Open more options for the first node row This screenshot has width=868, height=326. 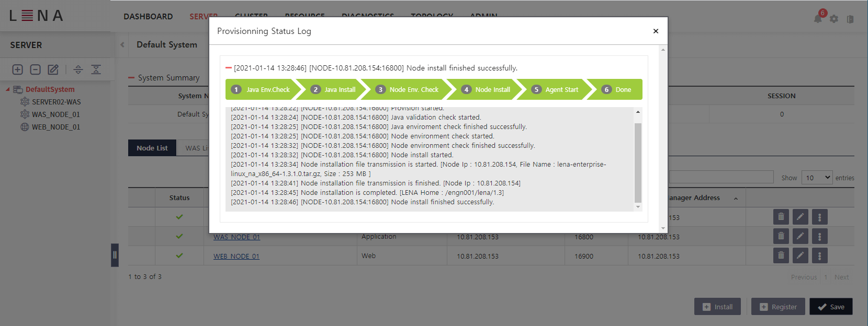coord(819,217)
